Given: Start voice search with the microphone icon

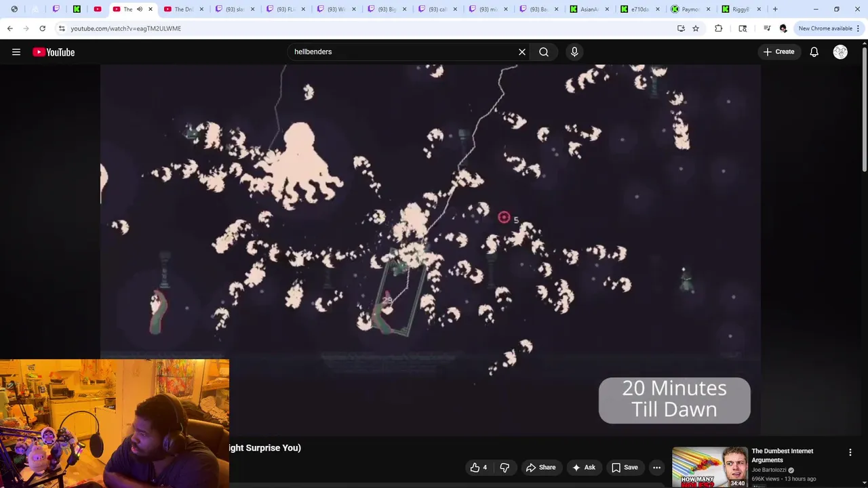Looking at the screenshot, I should [574, 52].
